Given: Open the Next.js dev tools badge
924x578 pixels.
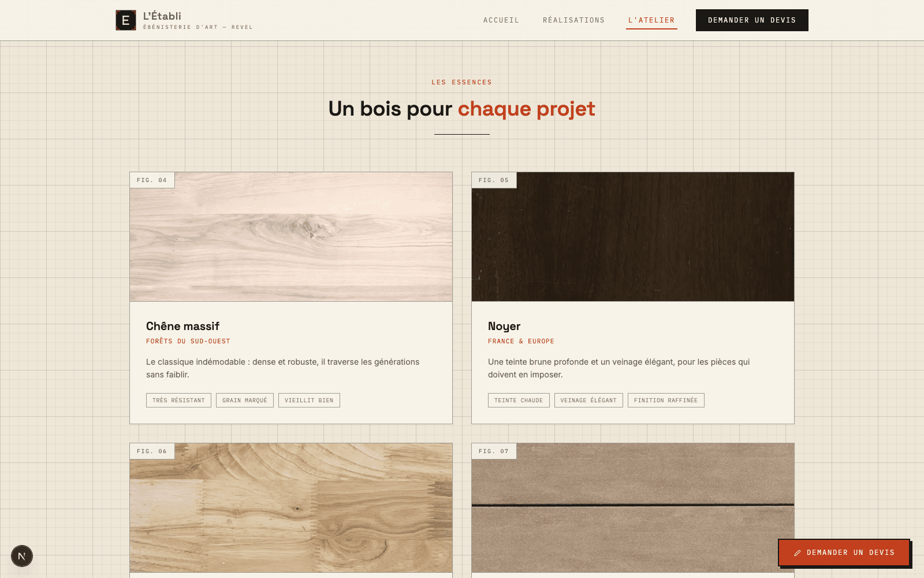Looking at the screenshot, I should (22, 556).
